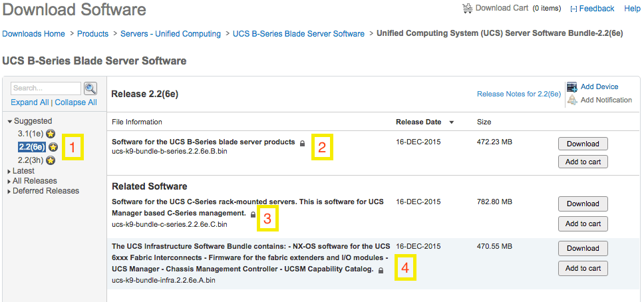Click the Add Notification bell icon
The height and width of the screenshot is (302, 644).
click(x=571, y=100)
